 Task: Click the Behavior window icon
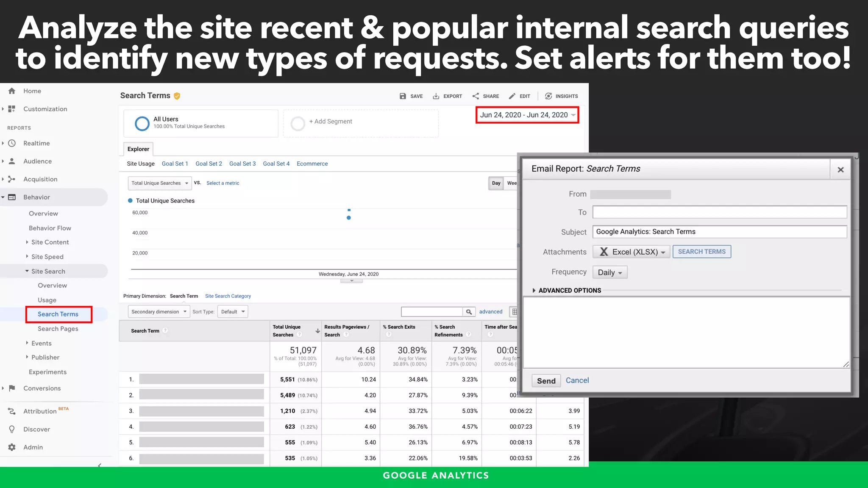tap(12, 197)
